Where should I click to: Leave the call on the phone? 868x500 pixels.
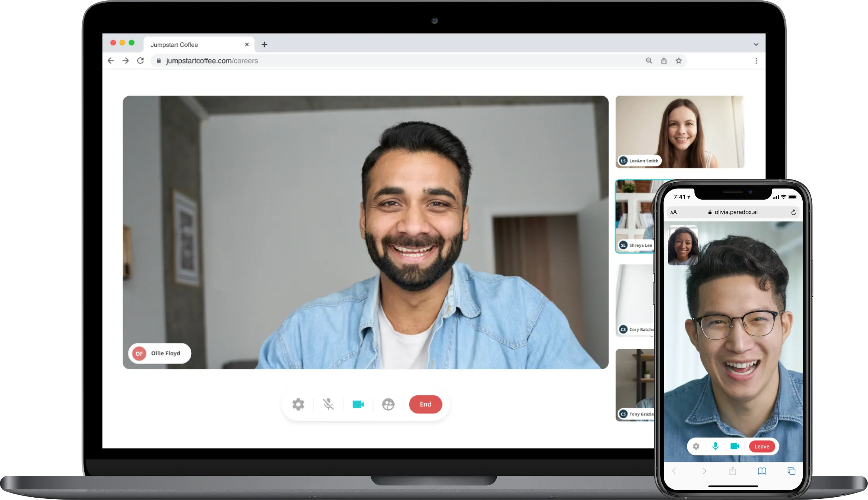[762, 446]
